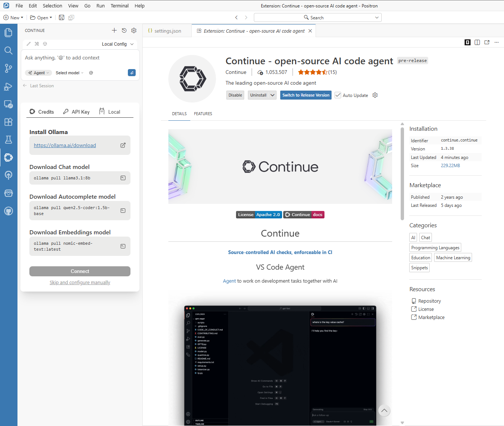The width and height of the screenshot is (504, 426).
Task: Open the Explorer view in activity bar
Action: pyautogui.click(x=8, y=33)
